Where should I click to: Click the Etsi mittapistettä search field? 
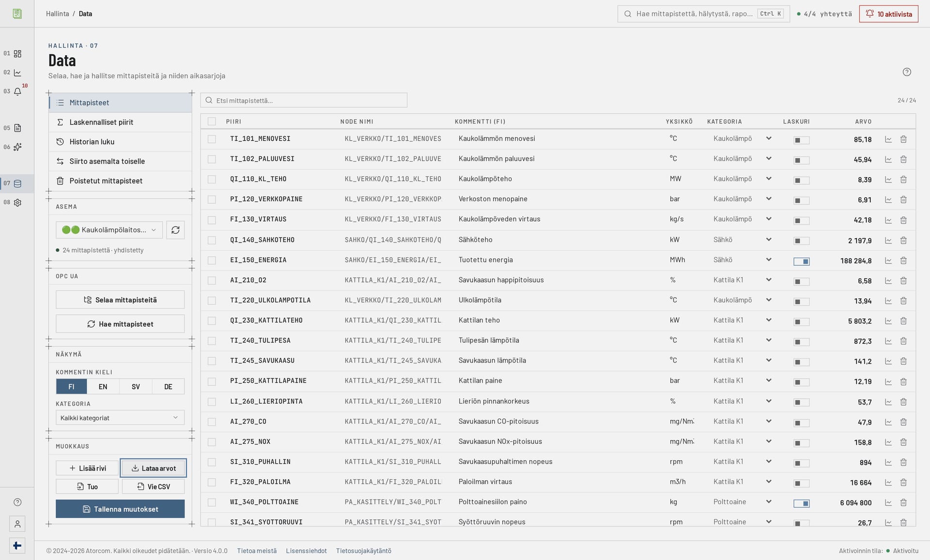tap(304, 100)
